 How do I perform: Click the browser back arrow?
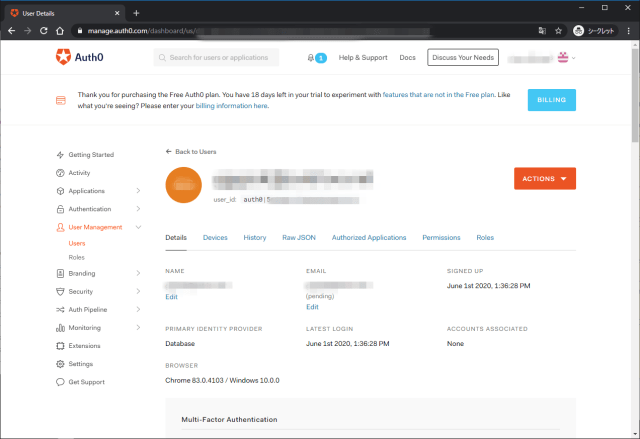click(x=11, y=31)
